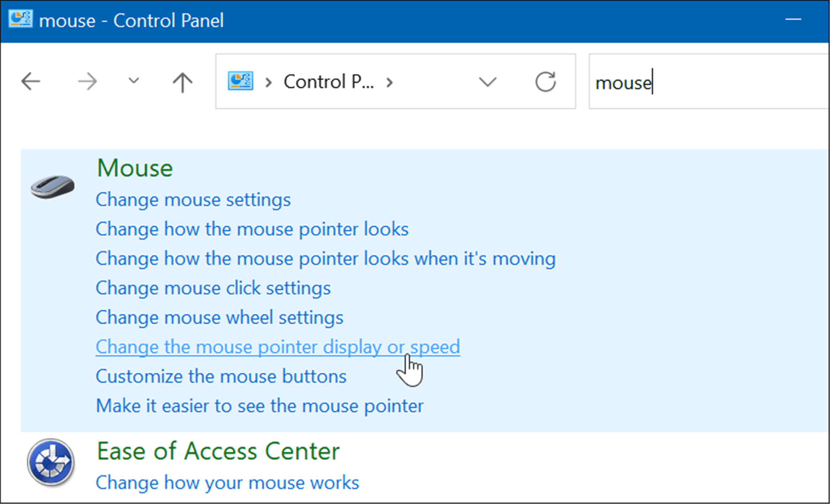830x504 pixels.
Task: Select the Mouse results heading
Action: point(134,168)
